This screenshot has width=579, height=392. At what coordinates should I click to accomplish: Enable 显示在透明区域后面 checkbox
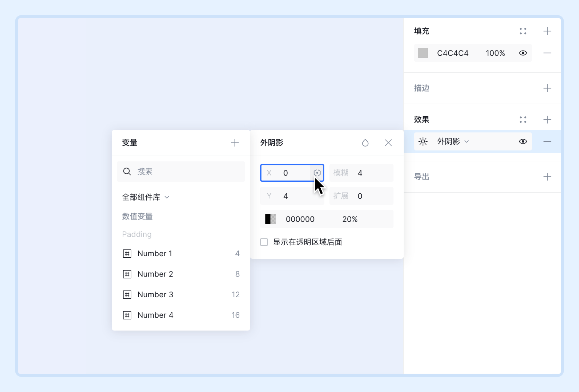point(264,242)
